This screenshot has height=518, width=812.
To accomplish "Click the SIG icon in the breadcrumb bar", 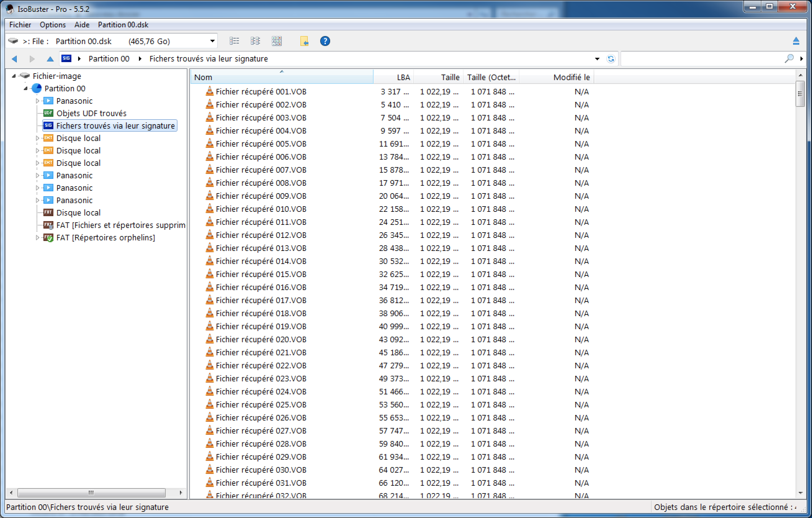I will tap(66, 58).
